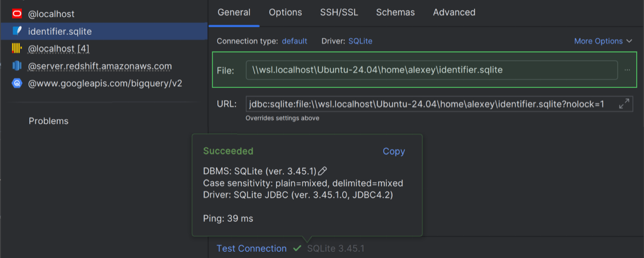Copy the connection test result

pos(393,151)
